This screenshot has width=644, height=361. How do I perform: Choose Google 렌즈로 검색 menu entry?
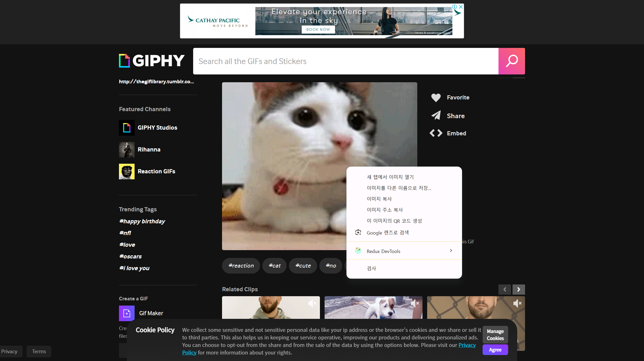[388, 233]
